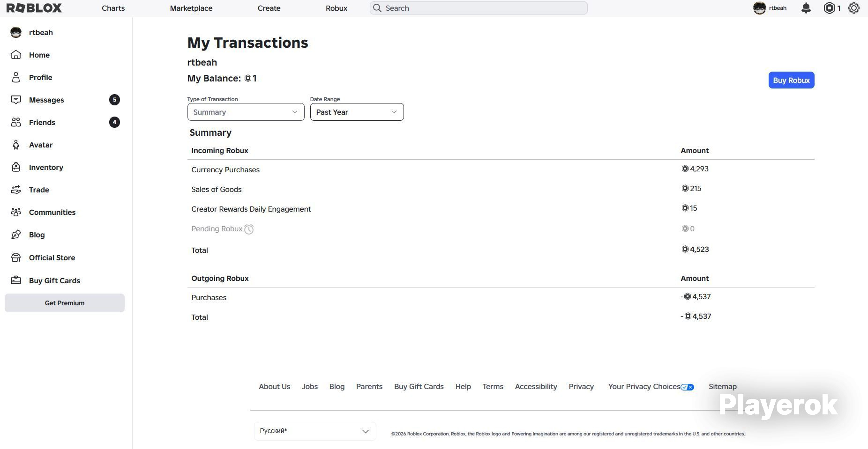
Task: Click the Buy Robux button
Action: [x=791, y=80]
